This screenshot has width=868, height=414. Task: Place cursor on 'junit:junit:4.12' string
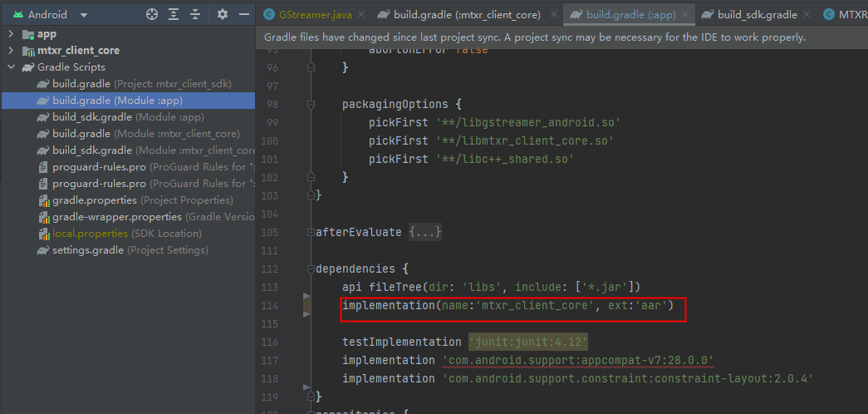coord(528,342)
